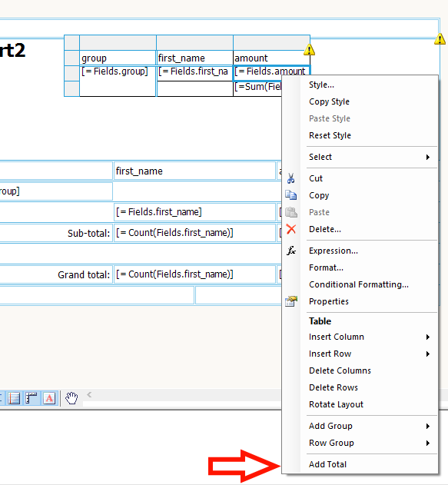
Task: Click the table's yellow warning icon
Action: (309, 49)
